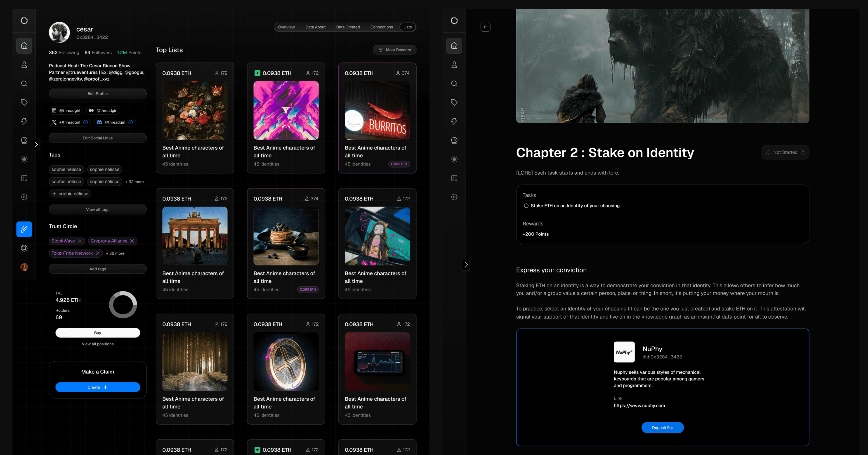Click the ring logo atop the profile window sidebar

click(x=24, y=21)
